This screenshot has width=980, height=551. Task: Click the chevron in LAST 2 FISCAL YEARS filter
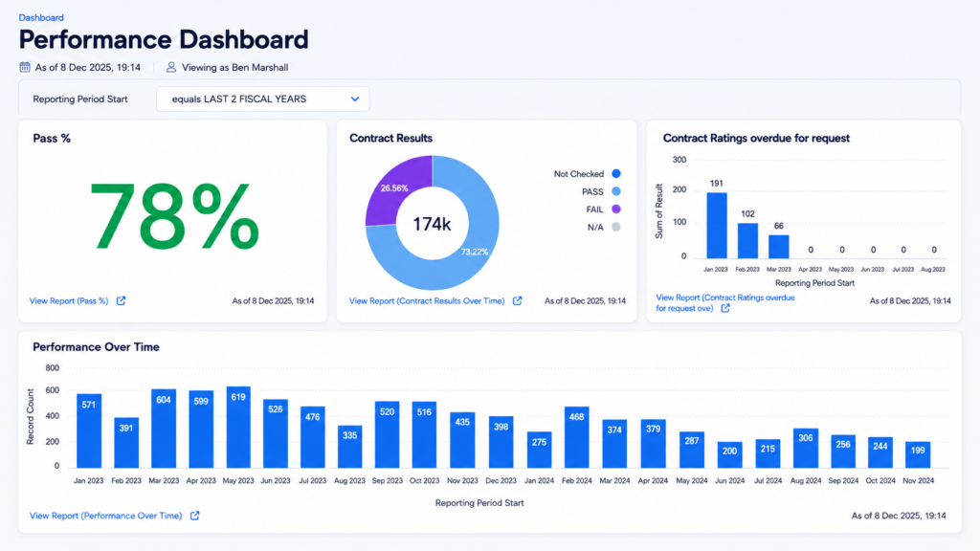pyautogui.click(x=355, y=99)
